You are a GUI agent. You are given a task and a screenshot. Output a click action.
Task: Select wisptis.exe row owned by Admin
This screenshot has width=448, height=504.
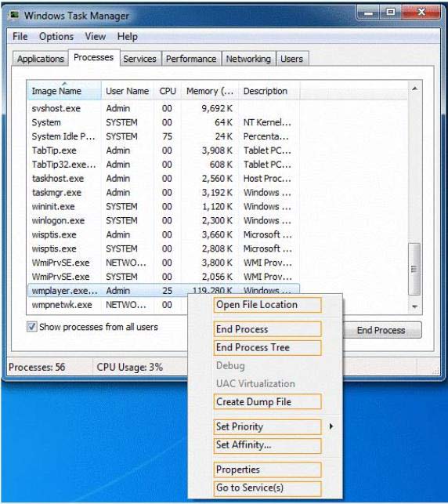coord(163,234)
